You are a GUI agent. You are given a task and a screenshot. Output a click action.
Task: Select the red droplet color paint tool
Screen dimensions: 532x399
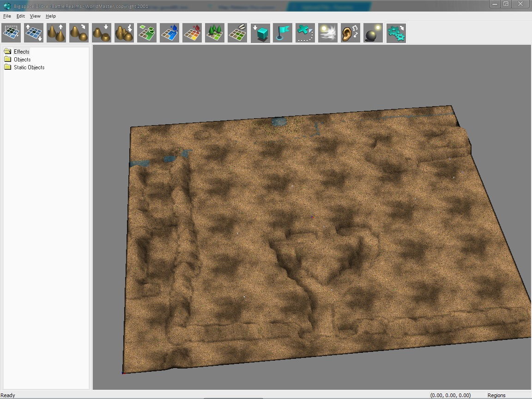[192, 33]
